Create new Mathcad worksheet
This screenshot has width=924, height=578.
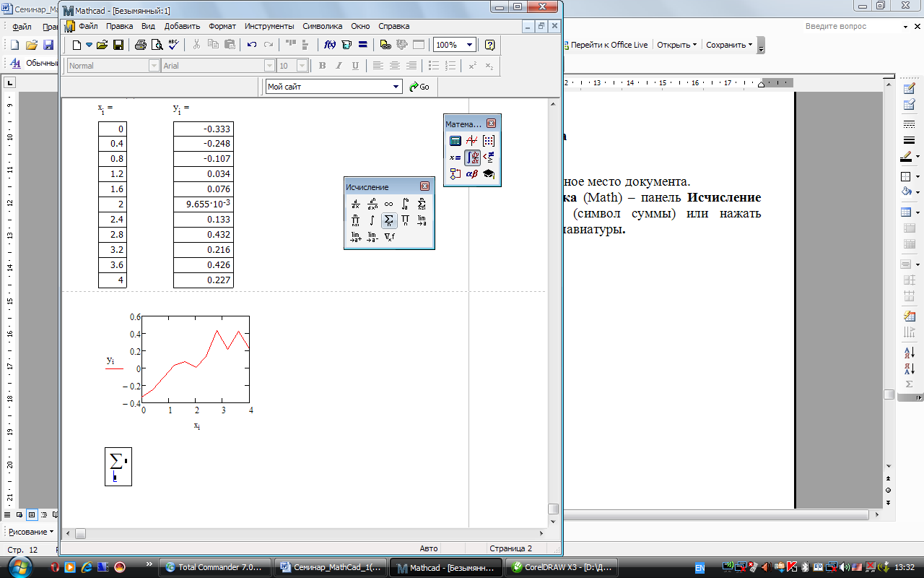point(77,45)
